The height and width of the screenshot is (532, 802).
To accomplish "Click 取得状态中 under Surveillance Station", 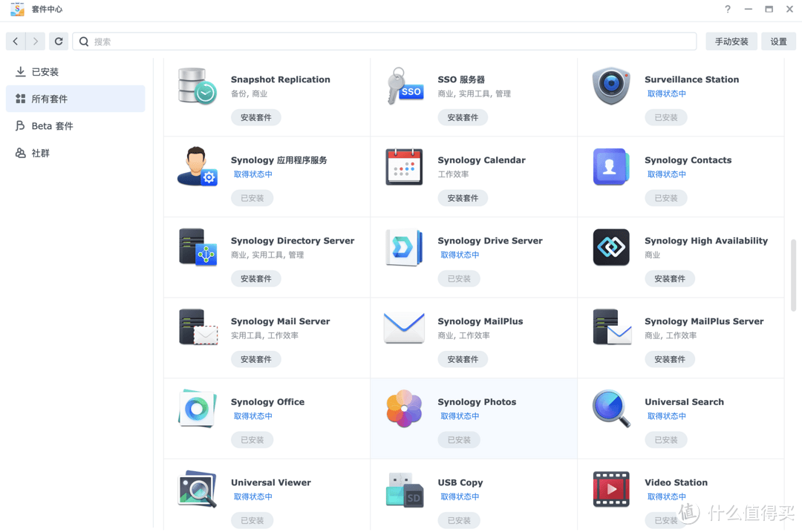I will (x=666, y=94).
